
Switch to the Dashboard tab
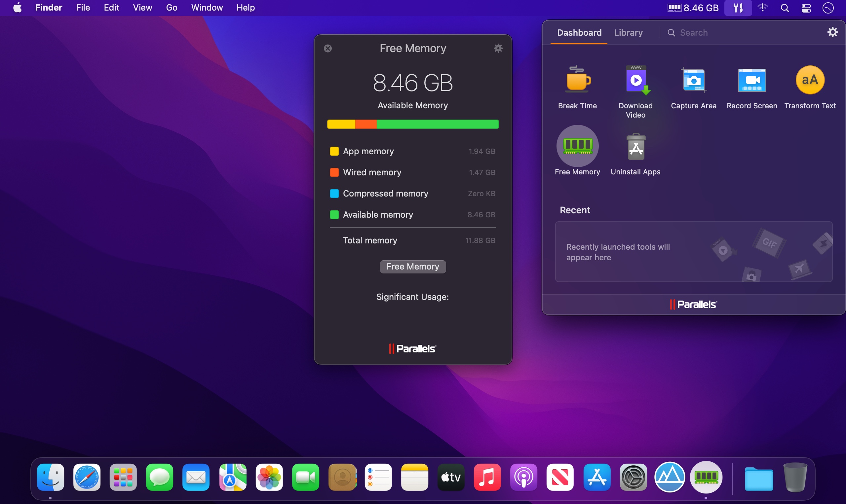click(x=579, y=32)
